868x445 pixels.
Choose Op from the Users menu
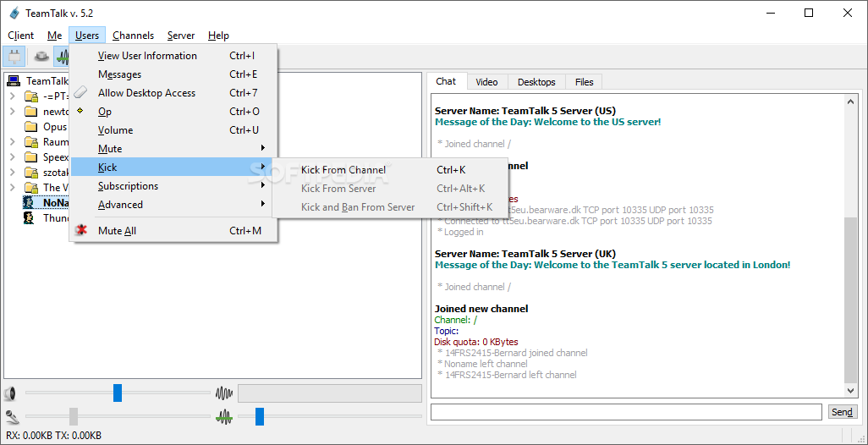coord(173,112)
